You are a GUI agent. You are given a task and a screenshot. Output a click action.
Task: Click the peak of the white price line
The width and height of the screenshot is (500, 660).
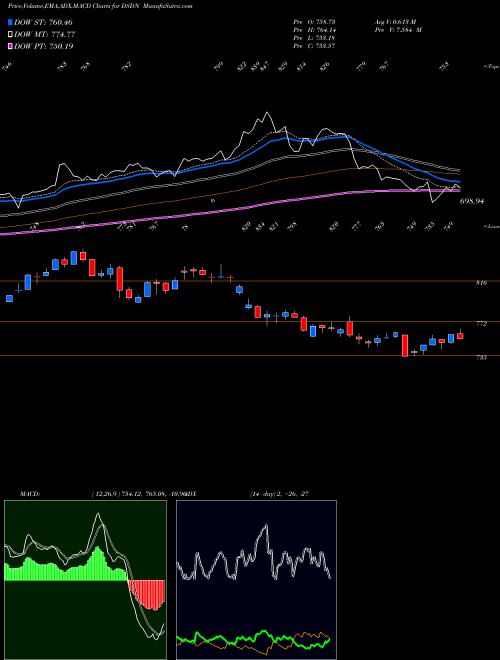pos(266,112)
